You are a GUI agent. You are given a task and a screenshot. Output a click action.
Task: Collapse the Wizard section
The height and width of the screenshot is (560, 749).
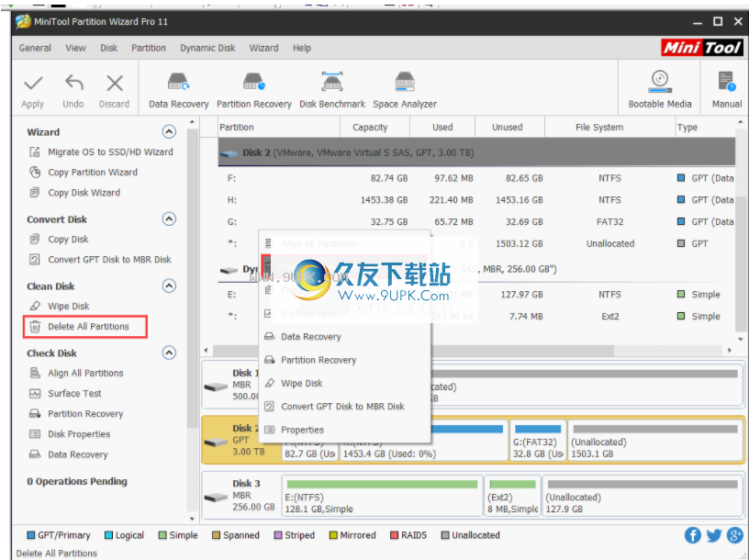coord(169,131)
